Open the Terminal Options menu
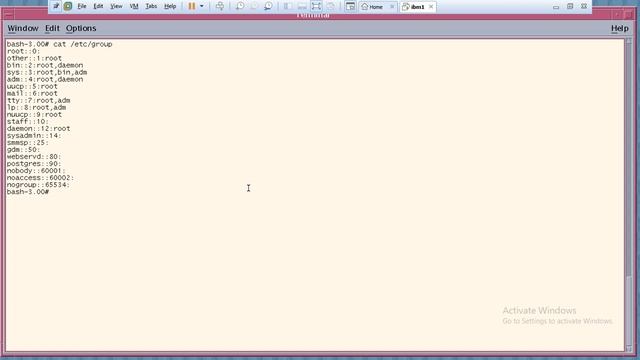This screenshot has height=360, width=640. point(81,28)
